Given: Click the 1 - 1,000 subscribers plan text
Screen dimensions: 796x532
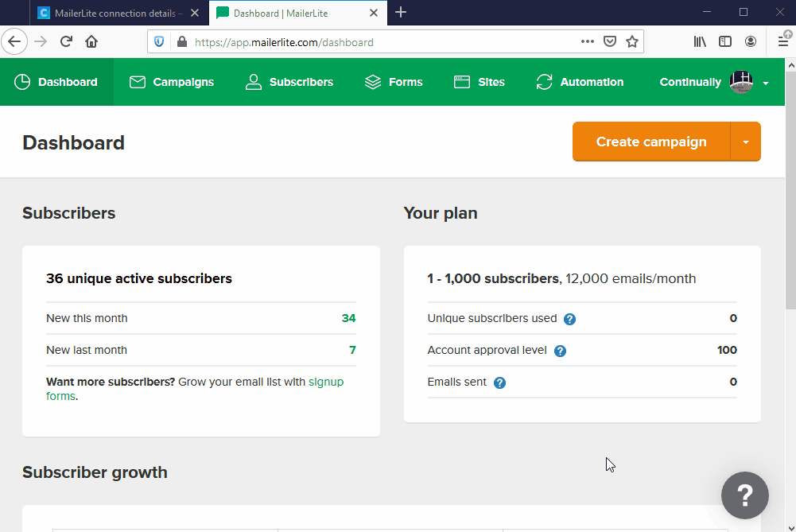Looking at the screenshot, I should pos(493,278).
